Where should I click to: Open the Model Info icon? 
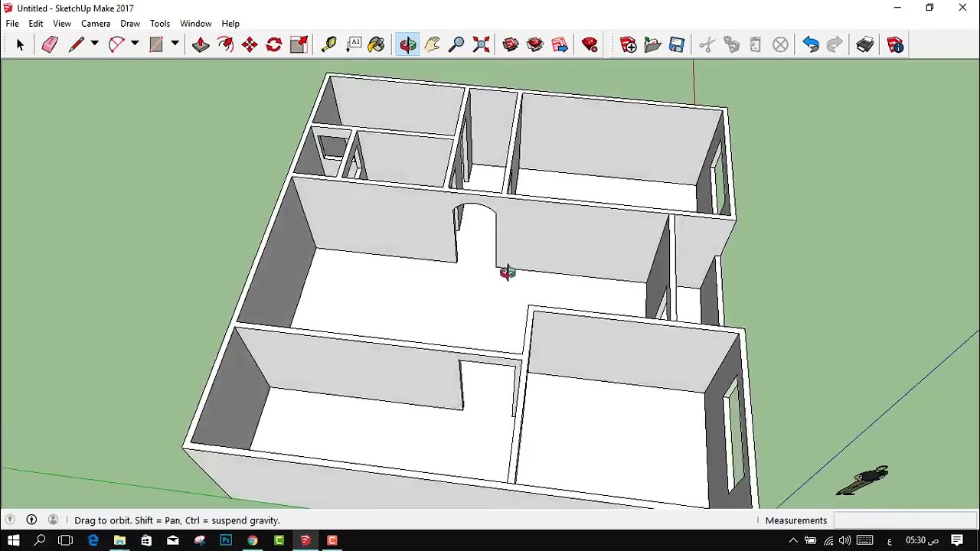(x=895, y=45)
